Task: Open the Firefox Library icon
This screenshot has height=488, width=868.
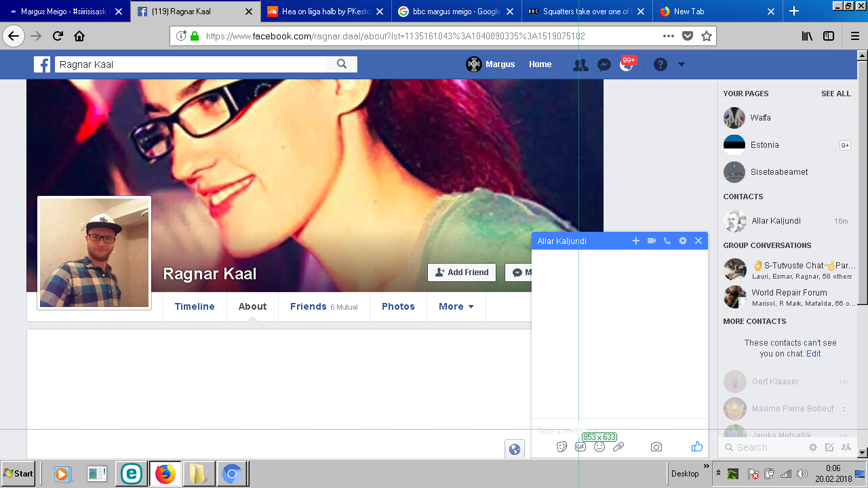Action: coord(807,36)
